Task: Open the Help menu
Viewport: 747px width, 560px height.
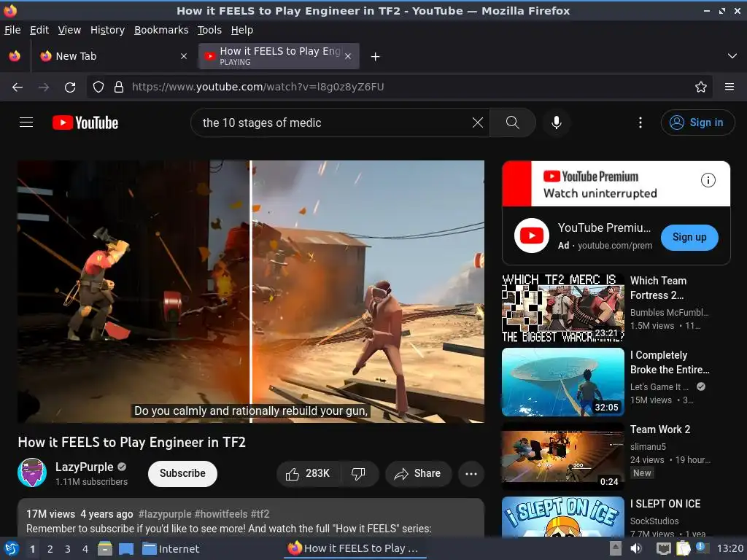Action: (242, 30)
